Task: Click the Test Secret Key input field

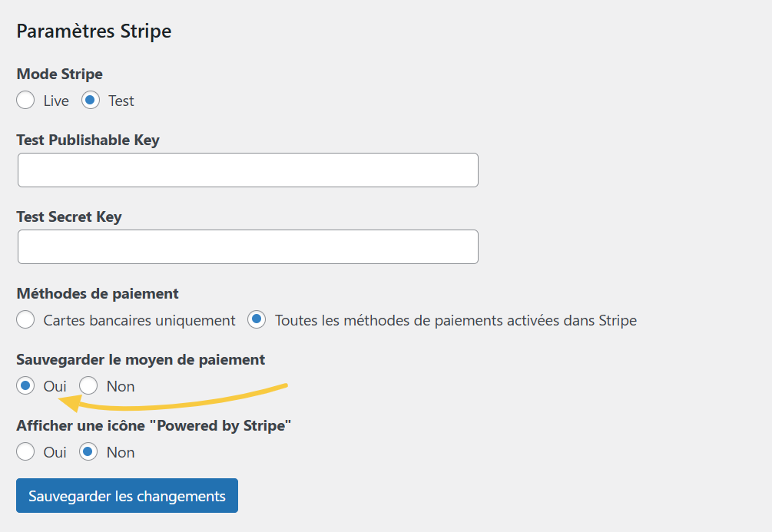Action: [247, 246]
